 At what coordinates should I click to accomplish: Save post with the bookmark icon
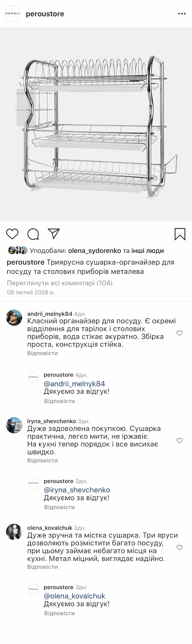[180, 234]
